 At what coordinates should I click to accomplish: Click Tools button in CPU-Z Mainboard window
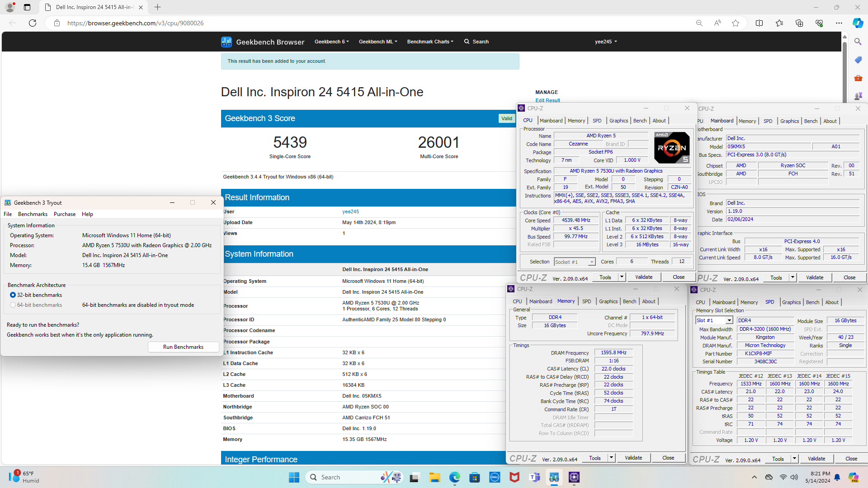[776, 277]
